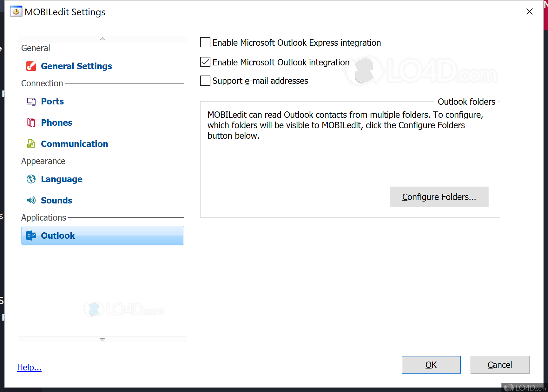
Task: Close the MOBILedit Settings window
Action: 529,12
